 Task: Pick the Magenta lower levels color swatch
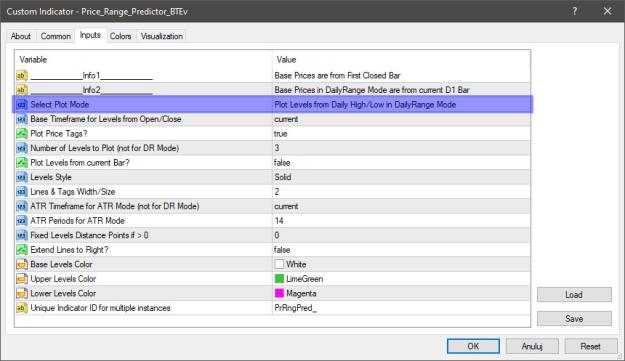pos(279,294)
